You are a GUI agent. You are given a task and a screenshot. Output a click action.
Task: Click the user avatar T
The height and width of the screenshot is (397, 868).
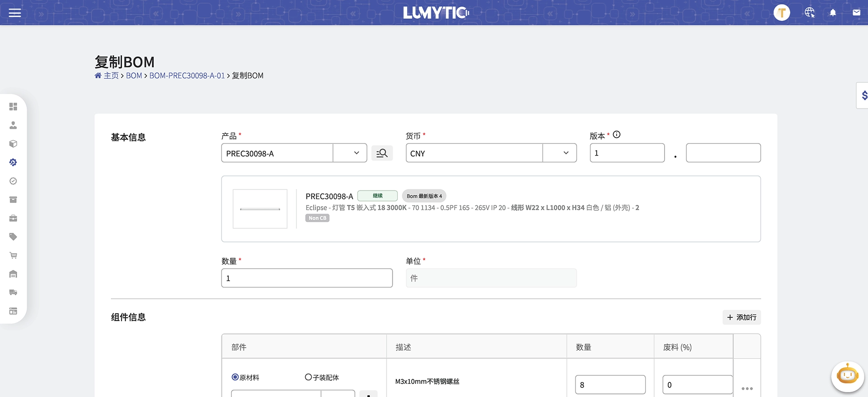[x=782, y=13]
